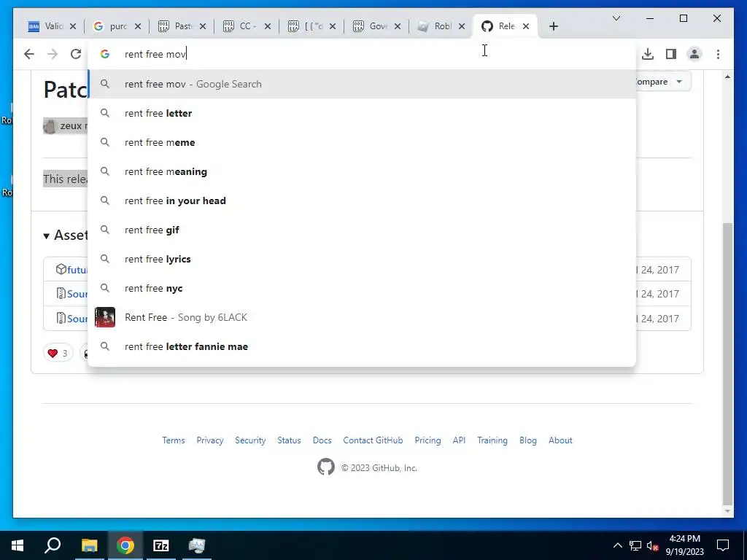747x560 pixels.
Task: Open the notifications center icon
Action: (x=723, y=545)
